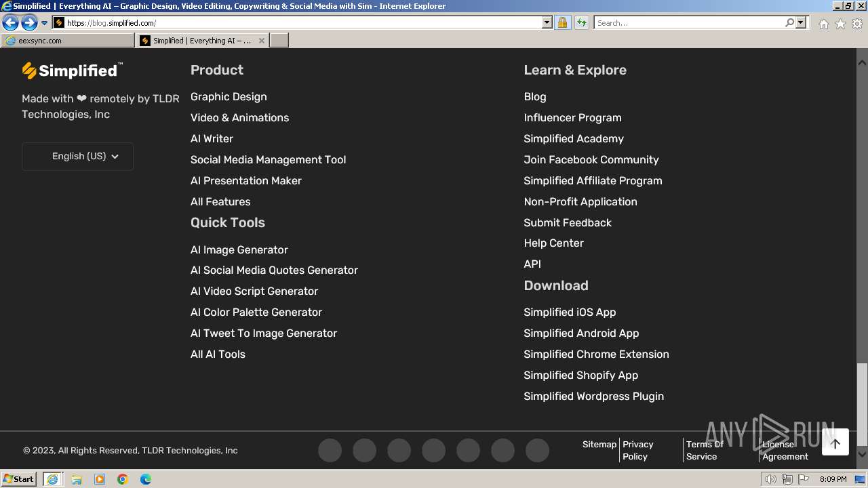Click the scroll-to-top arrow button
The height and width of the screenshot is (488, 868).
click(835, 443)
